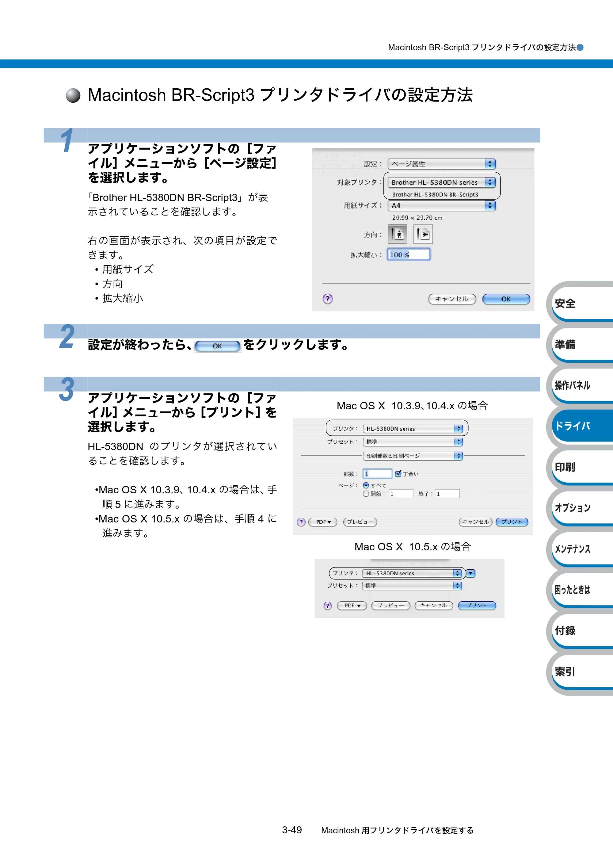Open プリセット 標準 dropdown in 10.5.x dialog
Image resolution: width=613 pixels, height=868 pixels.
[x=412, y=586]
